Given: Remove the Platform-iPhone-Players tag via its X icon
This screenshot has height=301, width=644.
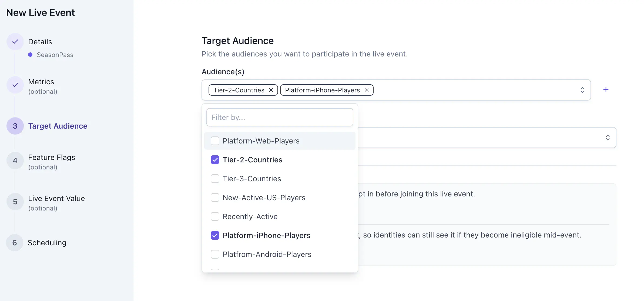Looking at the screenshot, I should [367, 90].
